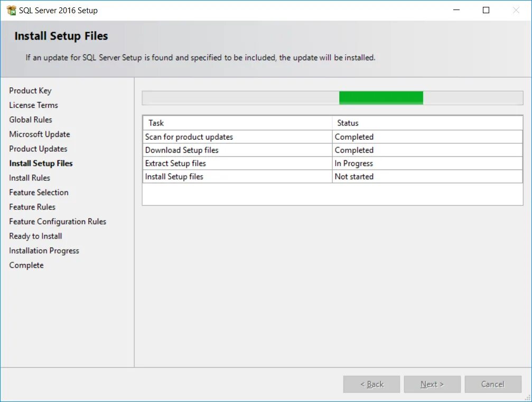Screen dimensions: 532x402
Task: Click the Back button
Action: coord(371,384)
